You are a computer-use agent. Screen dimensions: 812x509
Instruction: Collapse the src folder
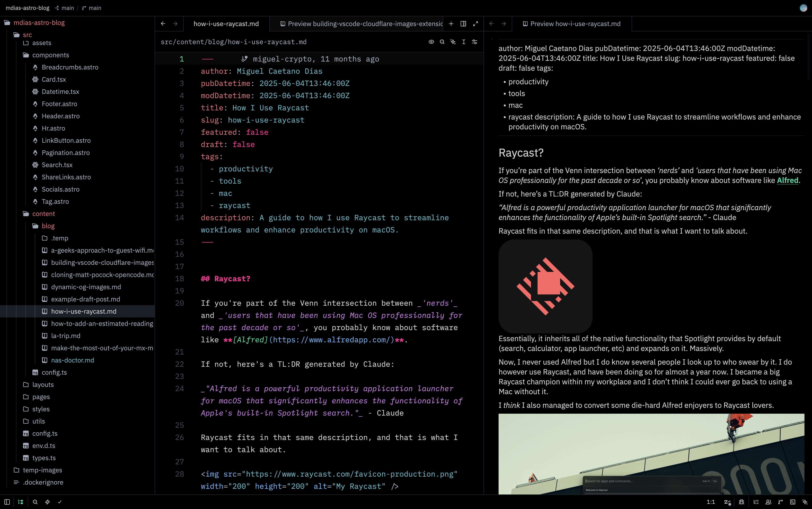point(78,35)
